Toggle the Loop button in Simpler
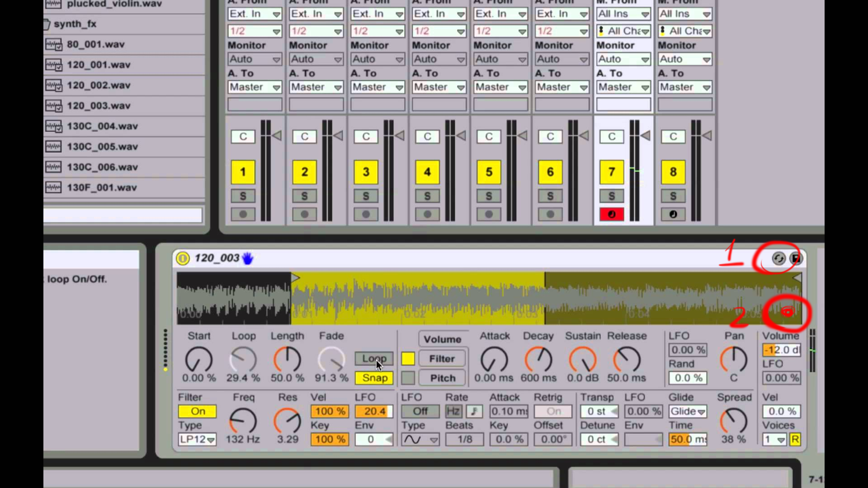The height and width of the screenshot is (488, 868). pos(374,359)
